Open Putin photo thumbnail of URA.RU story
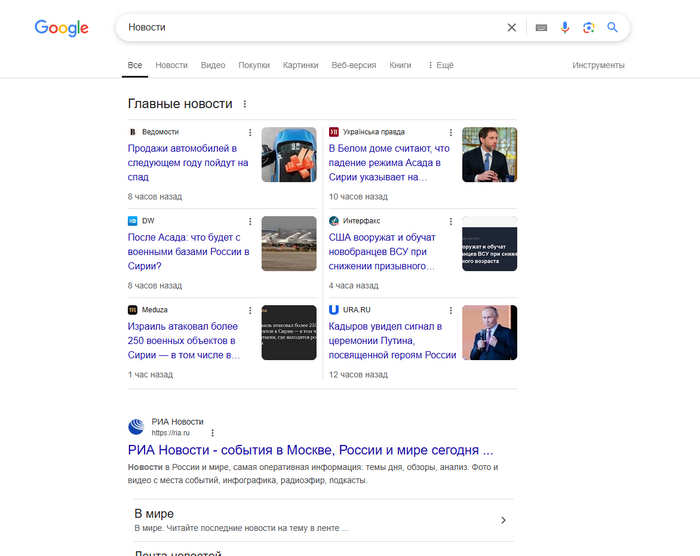700x556 pixels. click(x=489, y=332)
